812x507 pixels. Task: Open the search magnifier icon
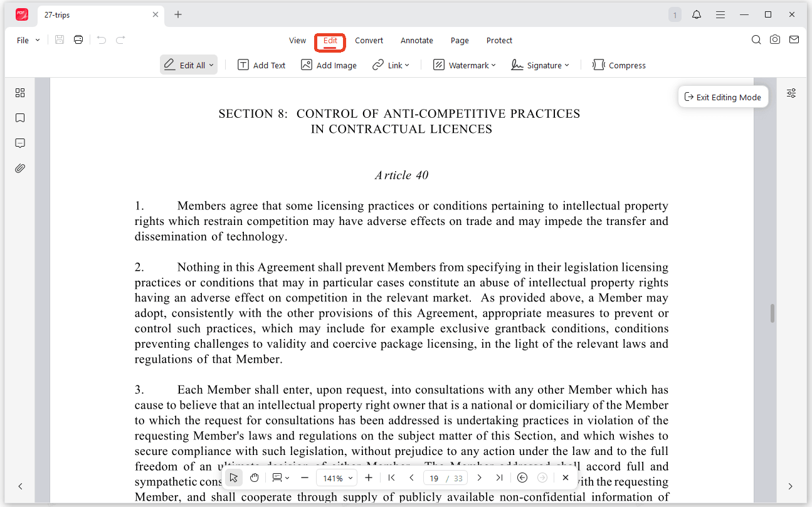coord(756,39)
